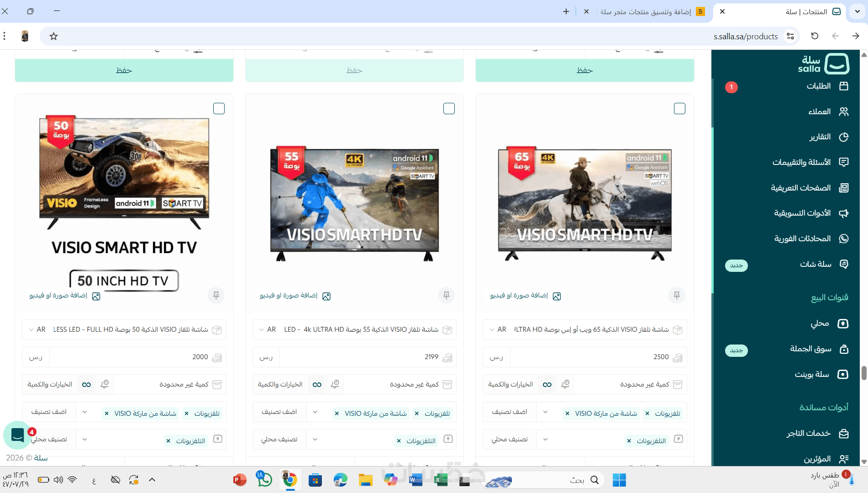Expand category dropdown for 55-inch TV

point(315,412)
